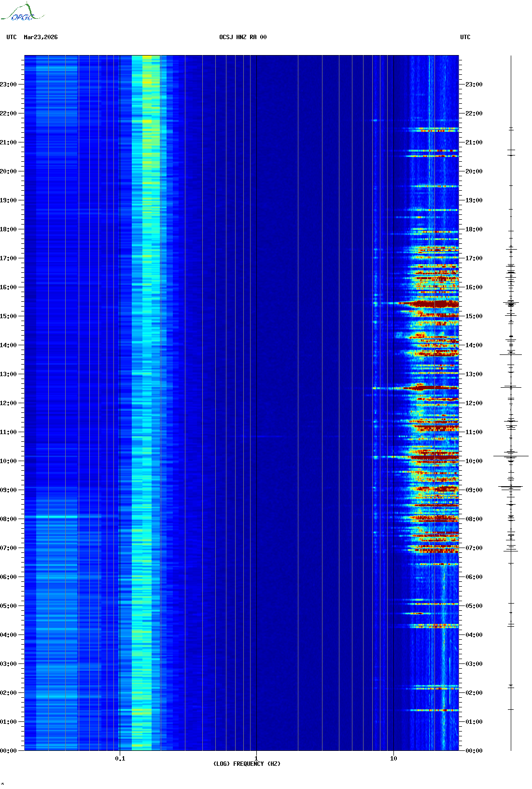Click the Mar23,2026 date label
The width and height of the screenshot is (532, 789).
click(41, 37)
